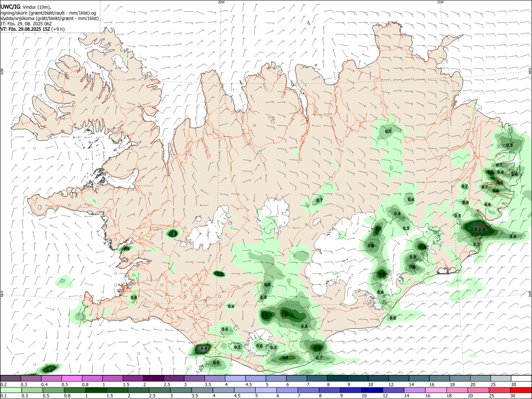Image resolution: width=532 pixels, height=399 pixels.
Task: Pick the darkest purple snow swatch between 2 and 2.5
Action: (x=153, y=378)
